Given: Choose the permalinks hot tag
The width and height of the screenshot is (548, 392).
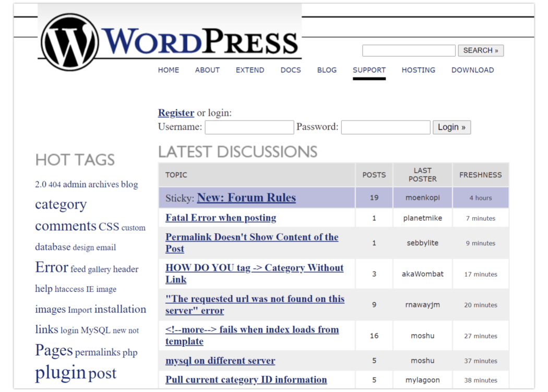Looking at the screenshot, I should coord(98,352).
